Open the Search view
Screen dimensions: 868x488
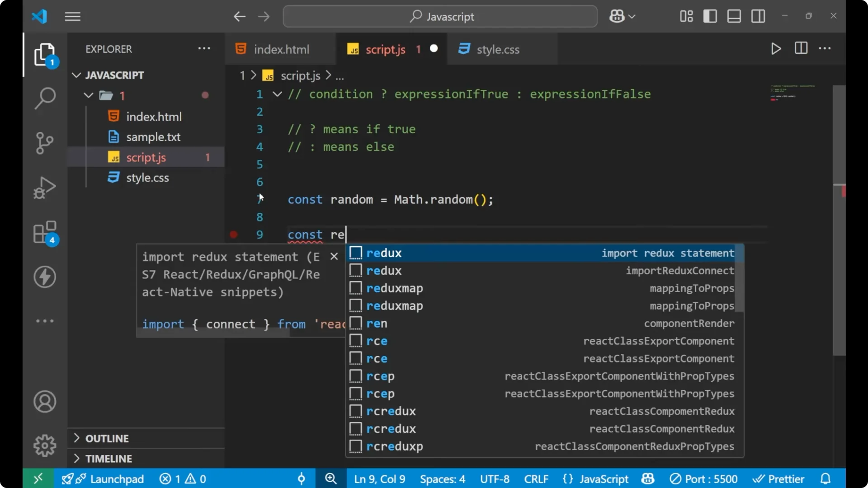coord(45,98)
